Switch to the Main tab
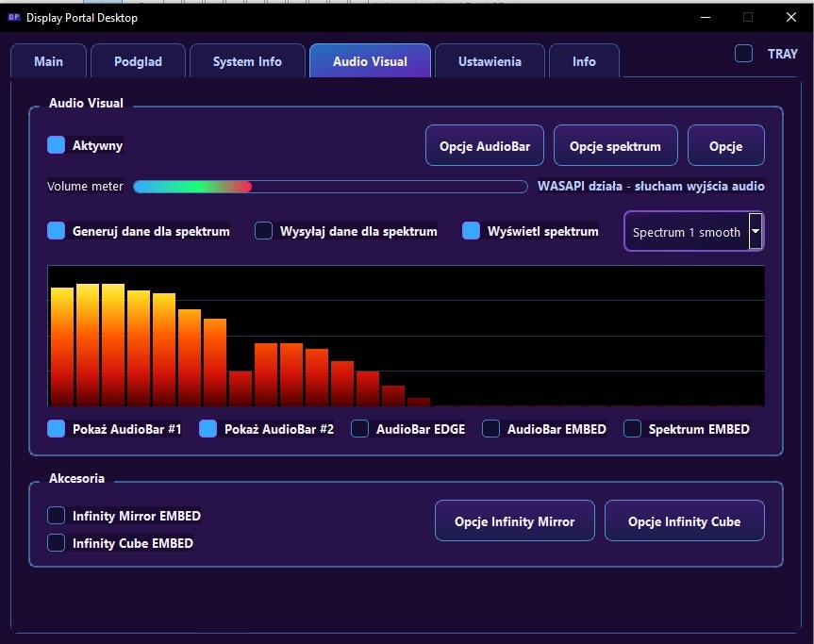This screenshot has height=644, width=814. [x=48, y=61]
